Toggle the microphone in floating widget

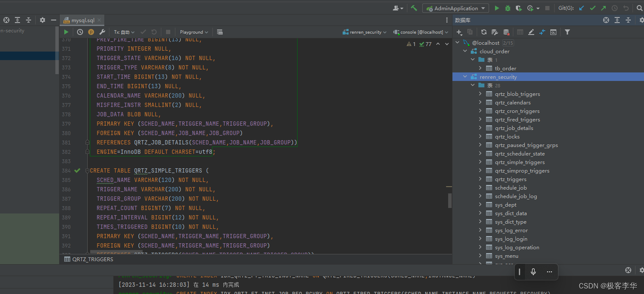pos(533,272)
